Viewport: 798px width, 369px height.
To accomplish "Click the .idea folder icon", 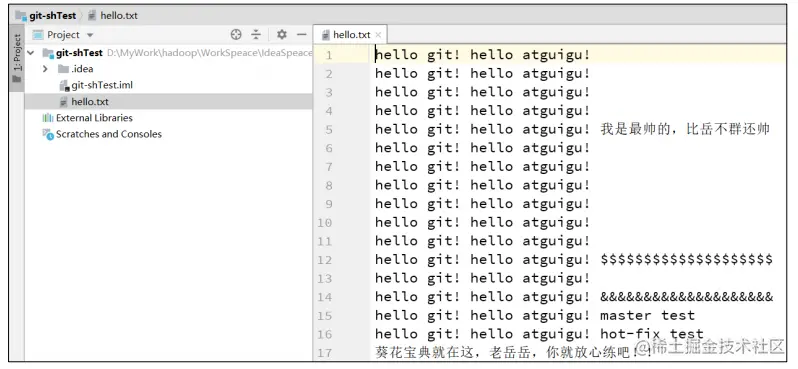I will point(63,69).
